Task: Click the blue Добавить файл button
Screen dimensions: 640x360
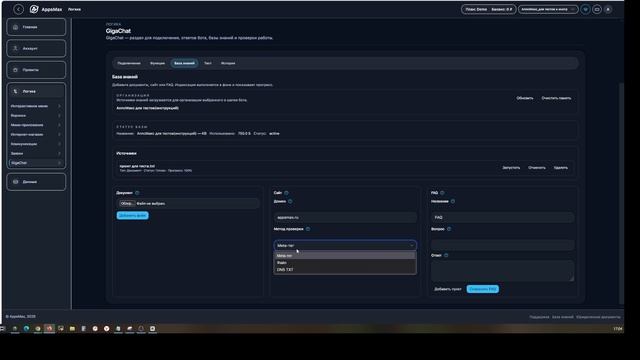Action: point(133,215)
